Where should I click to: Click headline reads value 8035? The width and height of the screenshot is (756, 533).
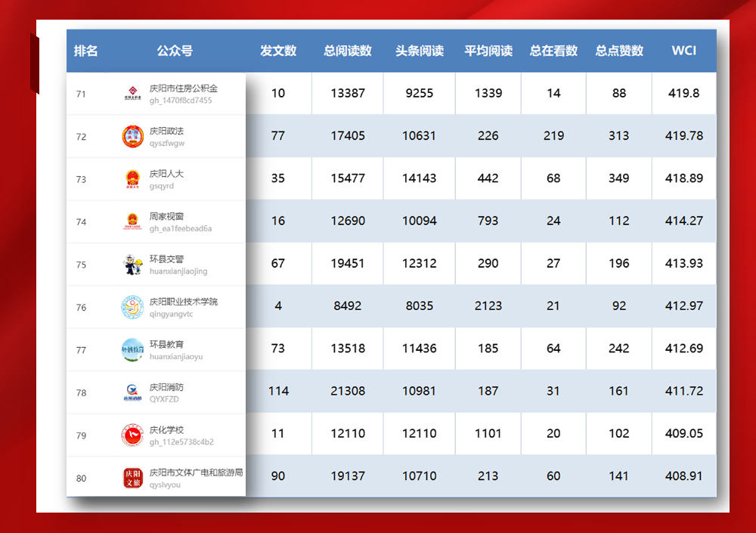tap(420, 305)
